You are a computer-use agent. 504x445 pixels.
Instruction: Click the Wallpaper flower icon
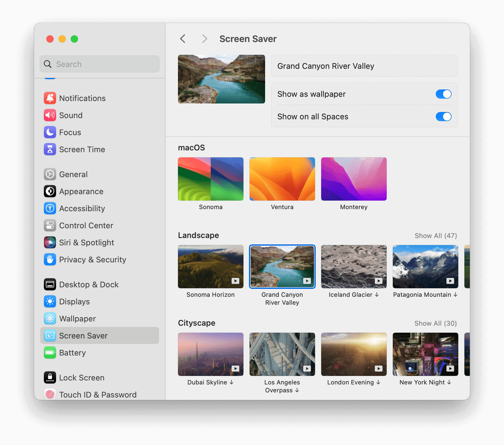coord(50,318)
